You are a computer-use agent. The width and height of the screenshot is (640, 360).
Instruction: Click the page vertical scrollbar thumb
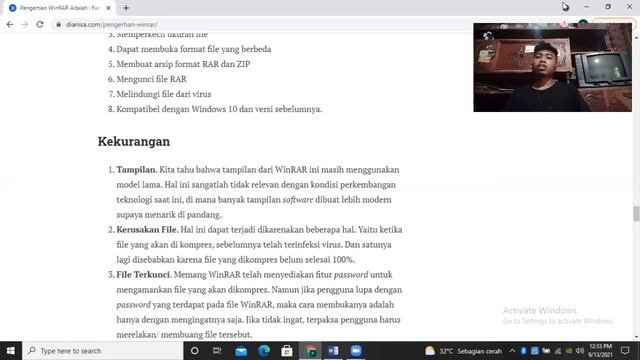coord(636,213)
